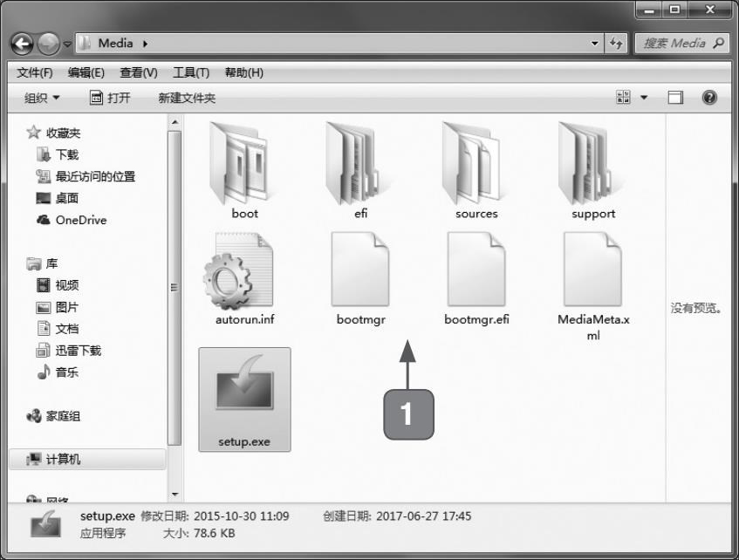Go to 下载 in favorites
This screenshot has width=739, height=560.
point(57,154)
